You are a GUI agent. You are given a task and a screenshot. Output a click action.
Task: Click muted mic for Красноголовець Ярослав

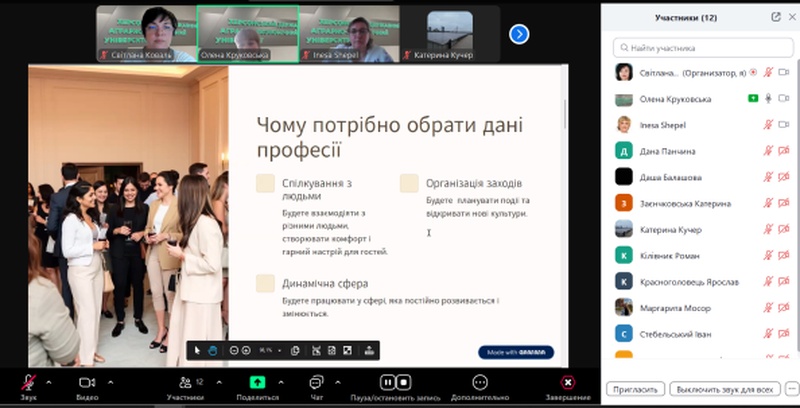pyautogui.click(x=768, y=282)
